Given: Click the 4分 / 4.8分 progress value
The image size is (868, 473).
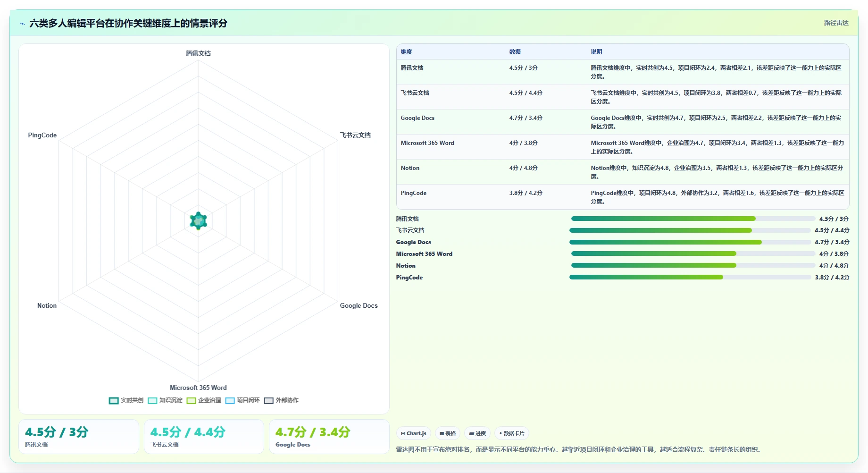Looking at the screenshot, I should [x=834, y=266].
